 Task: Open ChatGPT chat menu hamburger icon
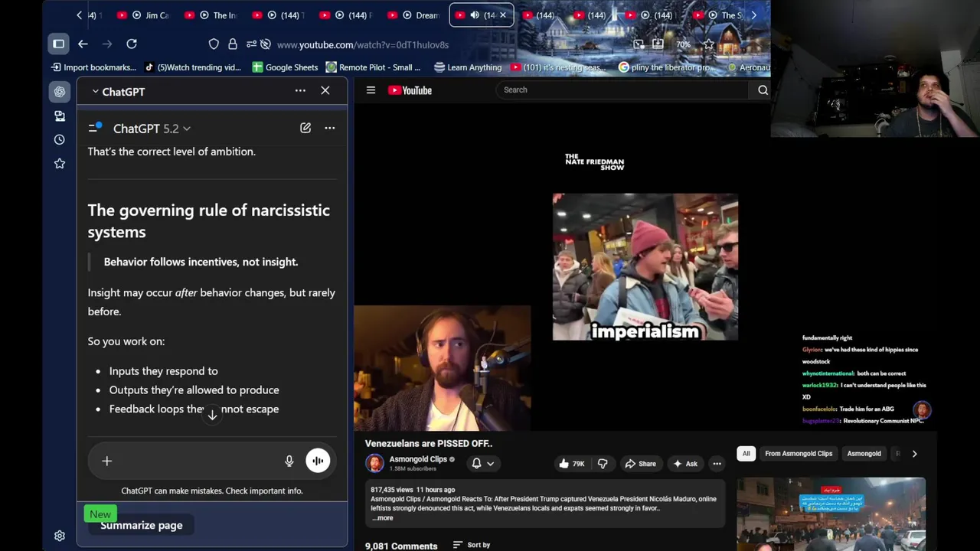click(x=95, y=128)
